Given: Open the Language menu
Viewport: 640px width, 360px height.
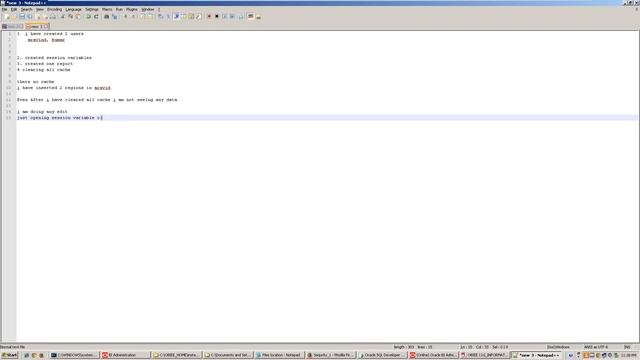Looking at the screenshot, I should (x=73, y=9).
